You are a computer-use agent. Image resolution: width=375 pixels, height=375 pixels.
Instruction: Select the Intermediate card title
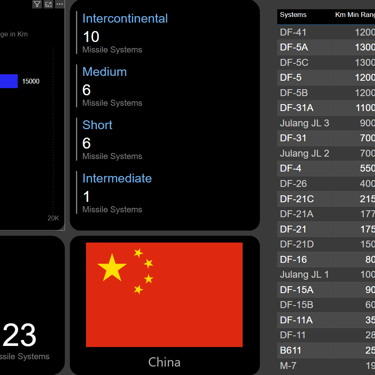[x=117, y=178]
